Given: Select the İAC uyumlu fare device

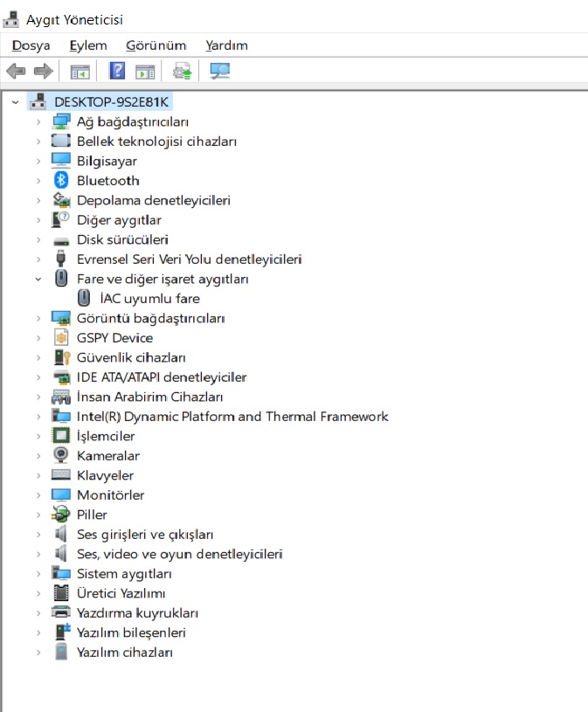Looking at the screenshot, I should [149, 298].
